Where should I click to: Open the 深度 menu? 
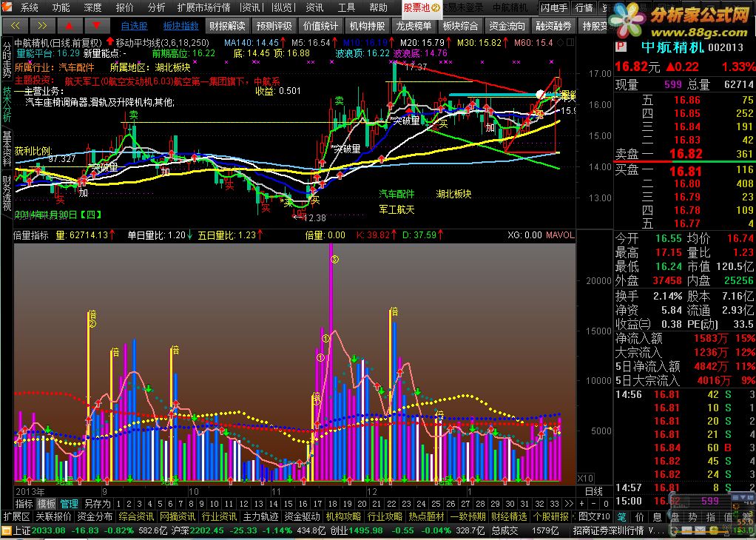(92, 7)
